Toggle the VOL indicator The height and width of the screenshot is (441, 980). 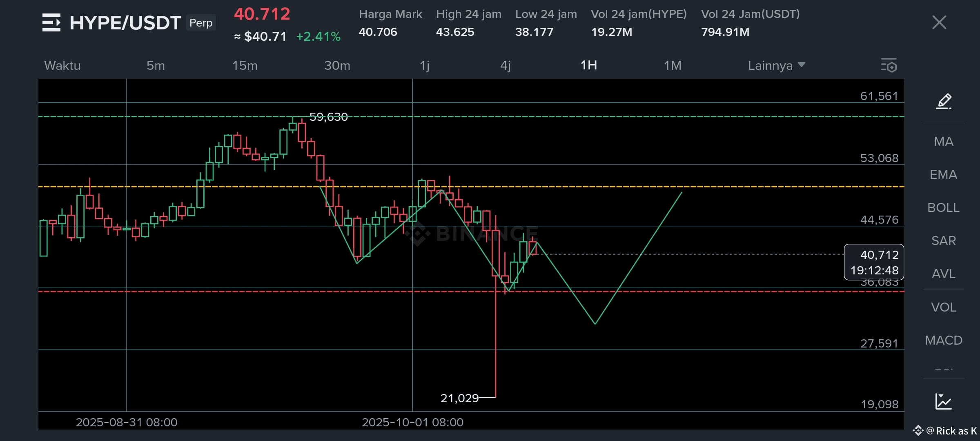pos(944,307)
